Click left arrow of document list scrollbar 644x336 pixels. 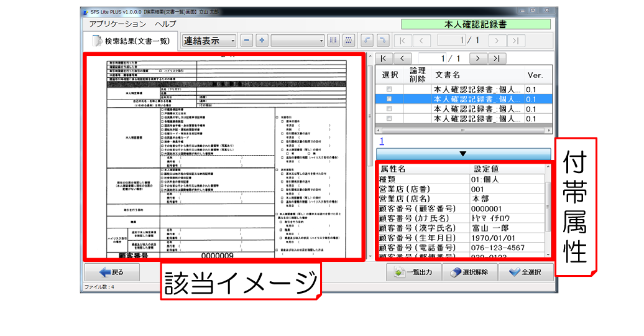379,131
